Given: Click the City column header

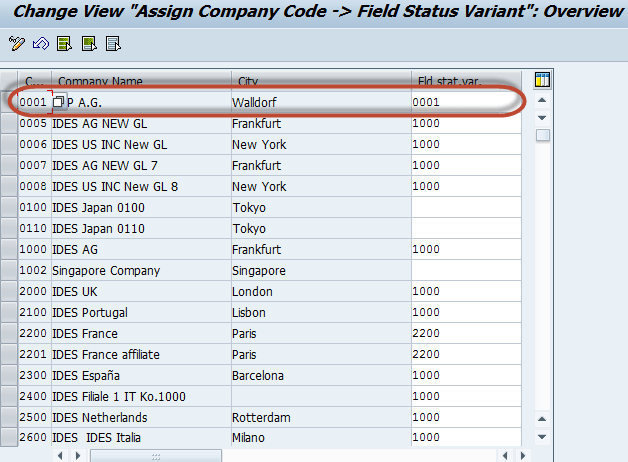Looking at the screenshot, I should click(318, 81).
